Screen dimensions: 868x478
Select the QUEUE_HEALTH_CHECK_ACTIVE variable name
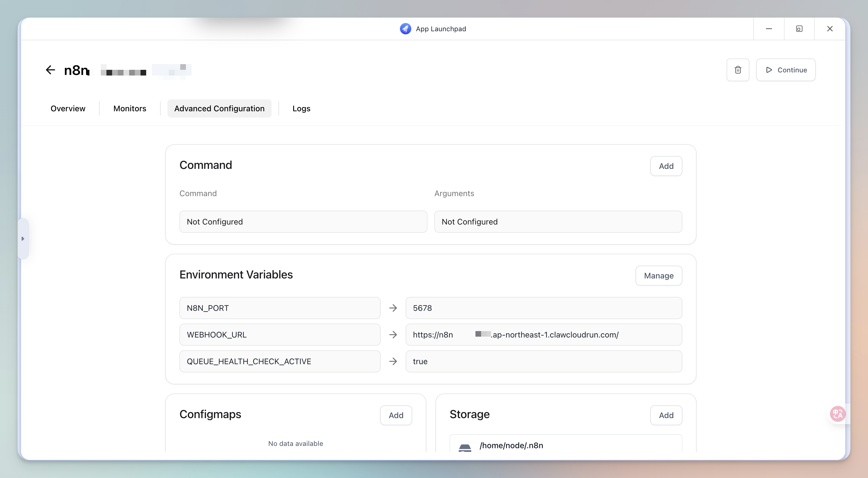pos(280,361)
